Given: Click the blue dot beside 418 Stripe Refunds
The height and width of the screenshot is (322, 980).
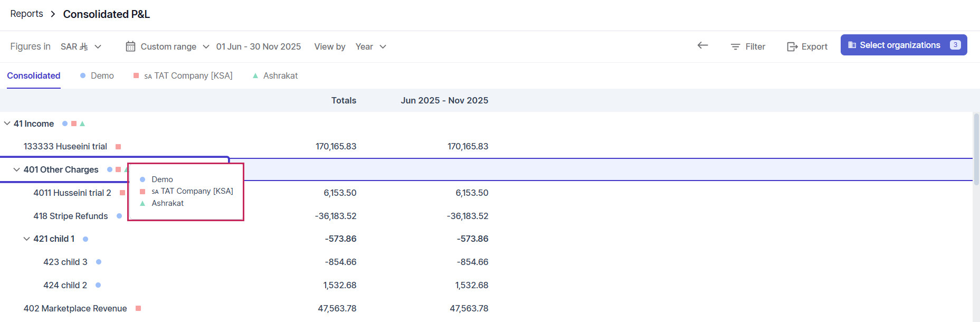Looking at the screenshot, I should (119, 216).
